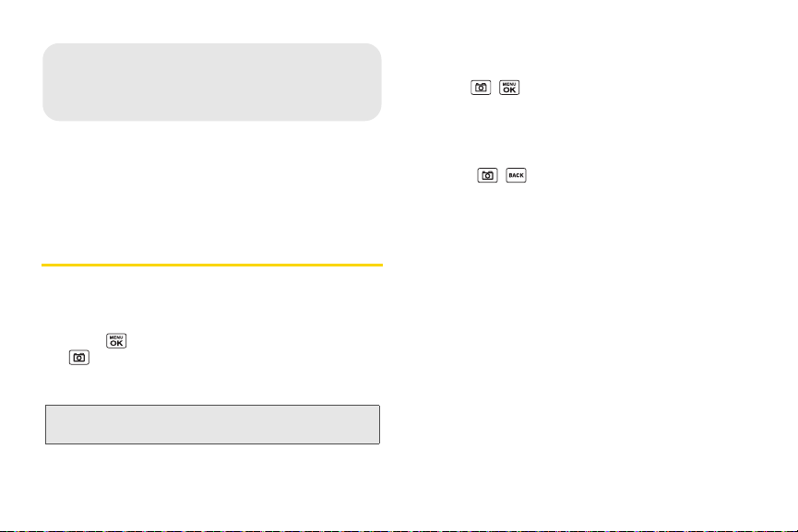Click the yellow horizontal heading rule
The image size is (798, 532).
click(211, 265)
